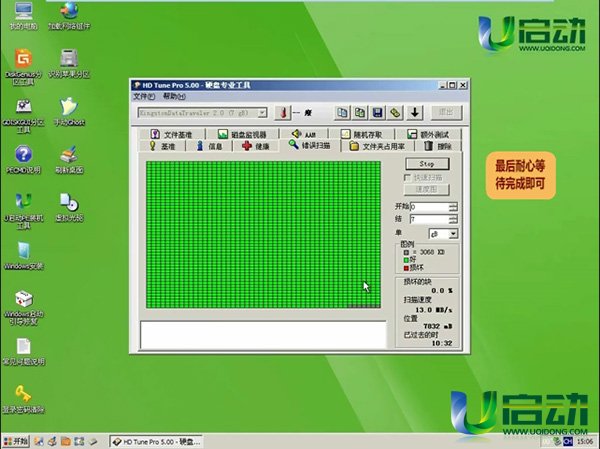Open the 帮助(H) menu
Image resolution: width=600 pixels, height=449 pixels.
(173, 97)
